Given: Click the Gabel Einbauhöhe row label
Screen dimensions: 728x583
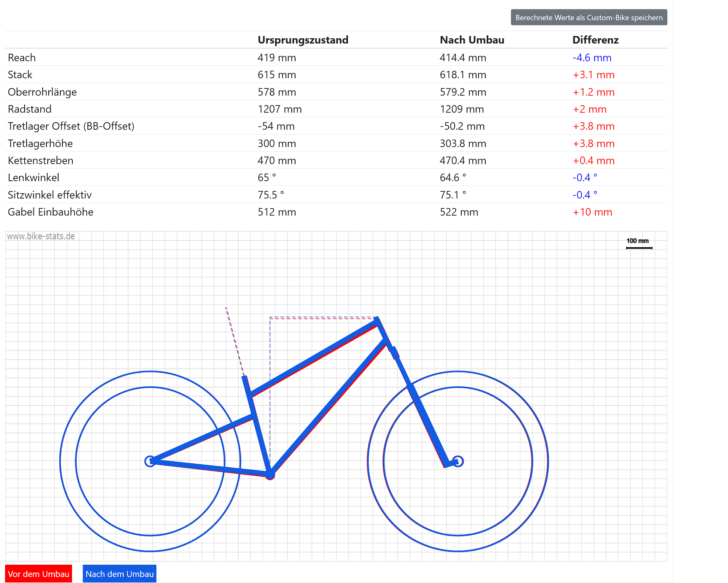Looking at the screenshot, I should coord(51,212).
